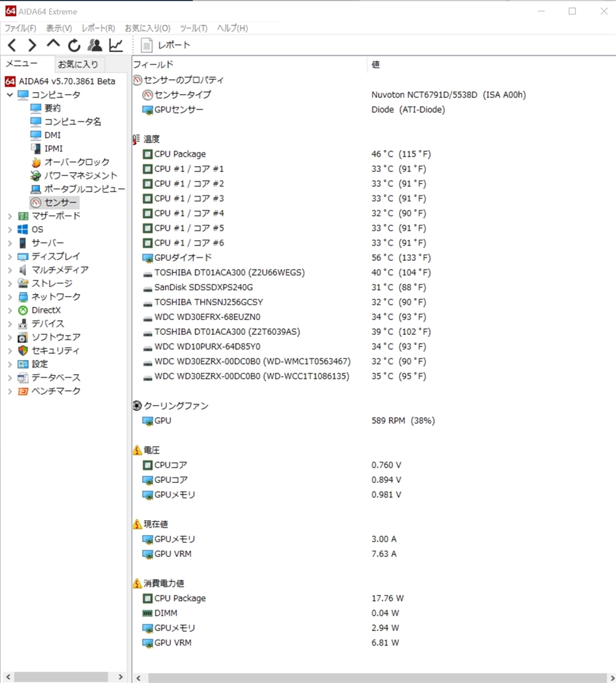616x683 pixels.
Task: Click the ソフトウェア software icon
Action: tap(23, 337)
